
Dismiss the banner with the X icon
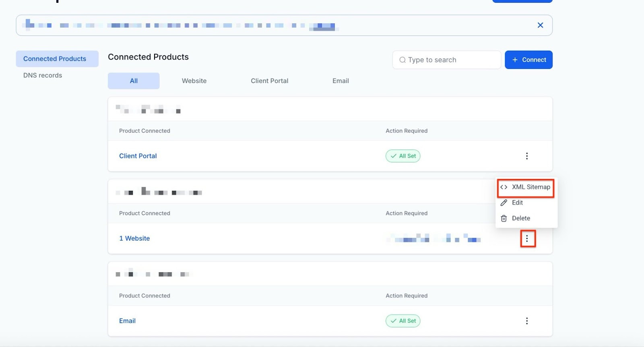540,25
